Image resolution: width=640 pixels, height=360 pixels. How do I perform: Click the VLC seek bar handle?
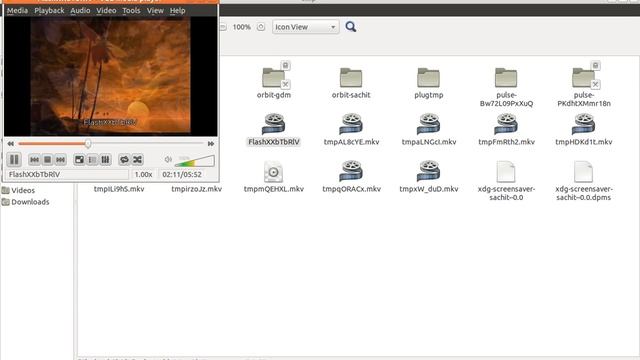[88, 144]
